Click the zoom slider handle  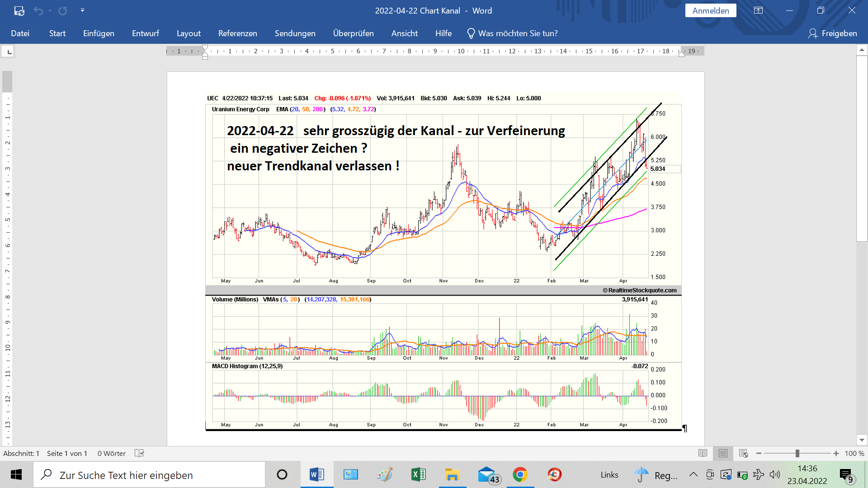pos(797,453)
